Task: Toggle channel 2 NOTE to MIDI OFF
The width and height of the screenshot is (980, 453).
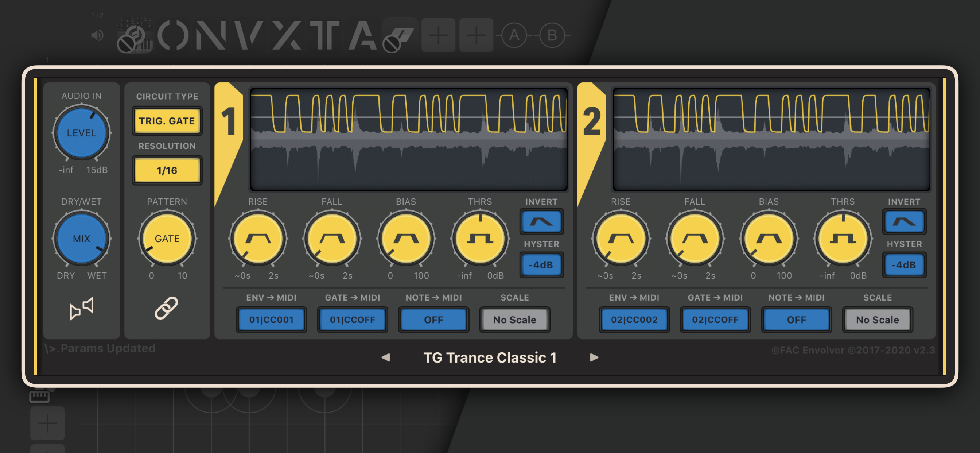Action: 796,320
